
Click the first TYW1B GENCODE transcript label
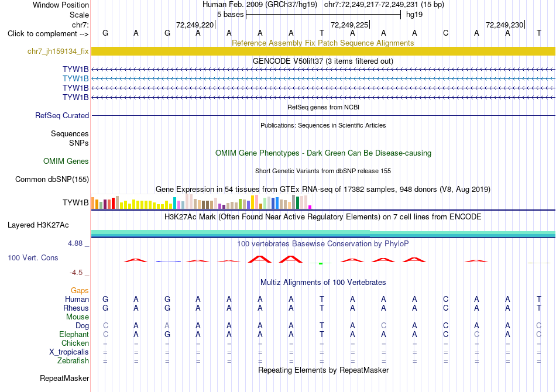pos(75,69)
